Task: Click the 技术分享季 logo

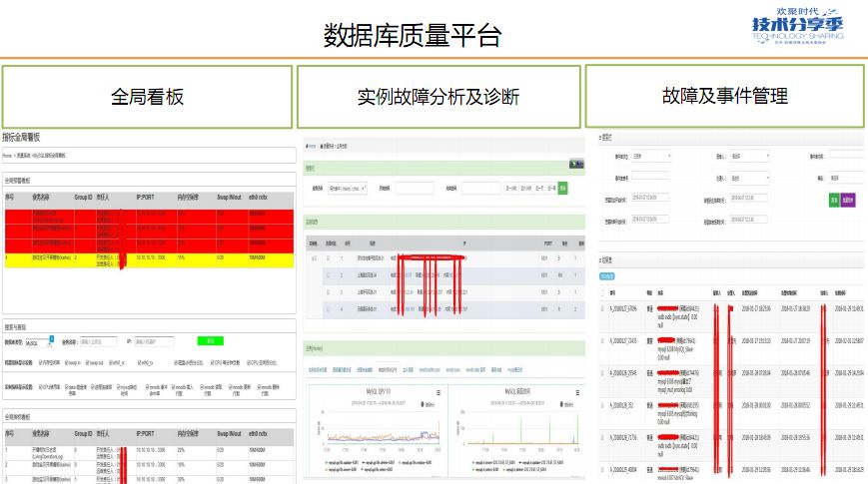Action: tap(797, 25)
